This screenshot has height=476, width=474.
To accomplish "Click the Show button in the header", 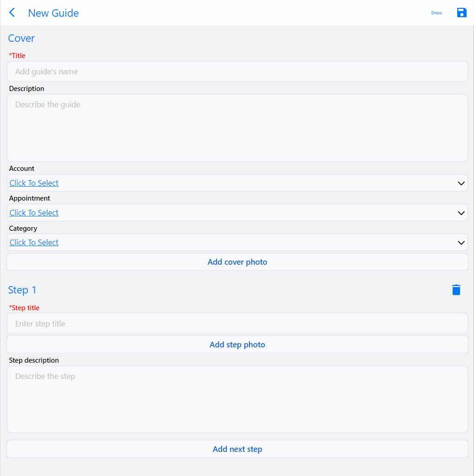I will click(x=436, y=13).
